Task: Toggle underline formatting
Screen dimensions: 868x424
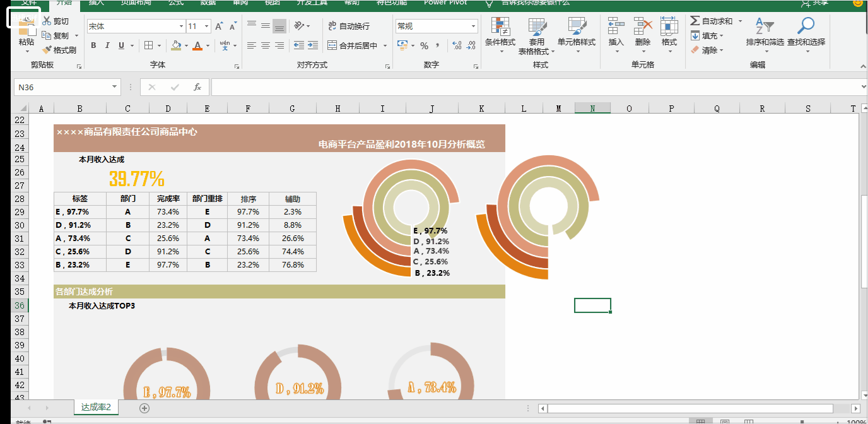Action: [121, 45]
